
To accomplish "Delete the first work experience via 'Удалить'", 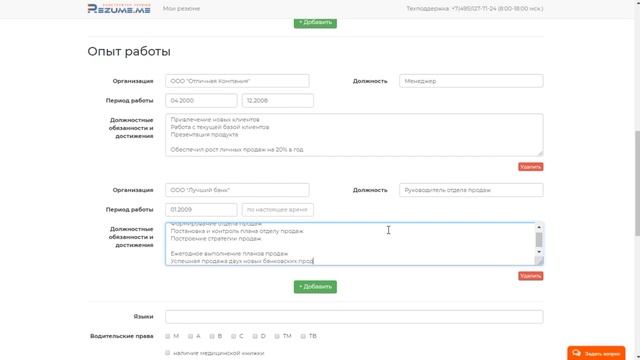I will (x=531, y=167).
